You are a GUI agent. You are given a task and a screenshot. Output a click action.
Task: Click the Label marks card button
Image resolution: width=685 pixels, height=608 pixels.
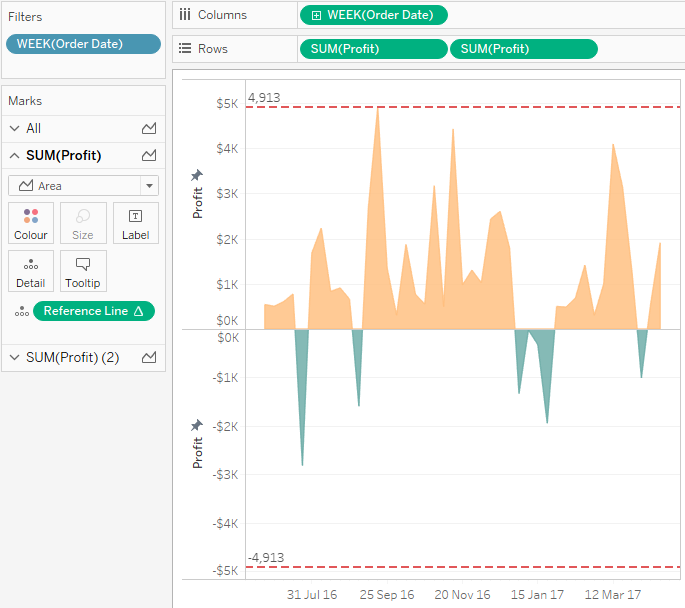(x=135, y=223)
